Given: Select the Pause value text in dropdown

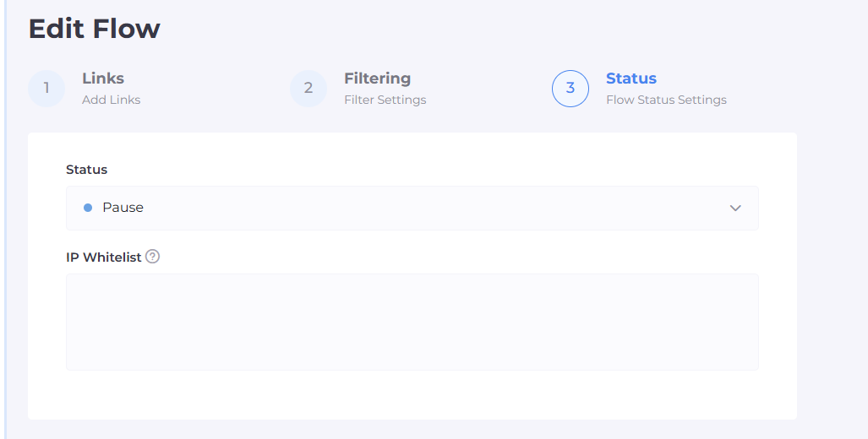Looking at the screenshot, I should pyautogui.click(x=123, y=208).
